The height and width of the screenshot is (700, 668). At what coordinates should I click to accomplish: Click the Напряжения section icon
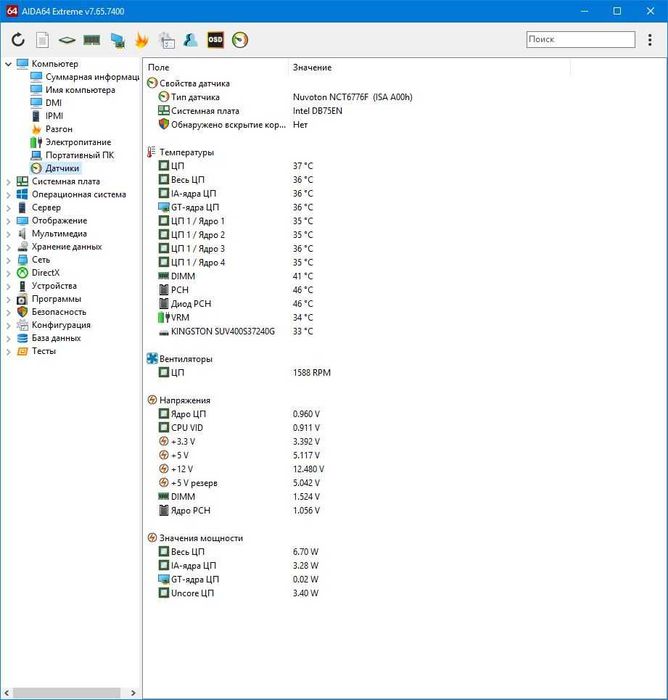coord(152,400)
